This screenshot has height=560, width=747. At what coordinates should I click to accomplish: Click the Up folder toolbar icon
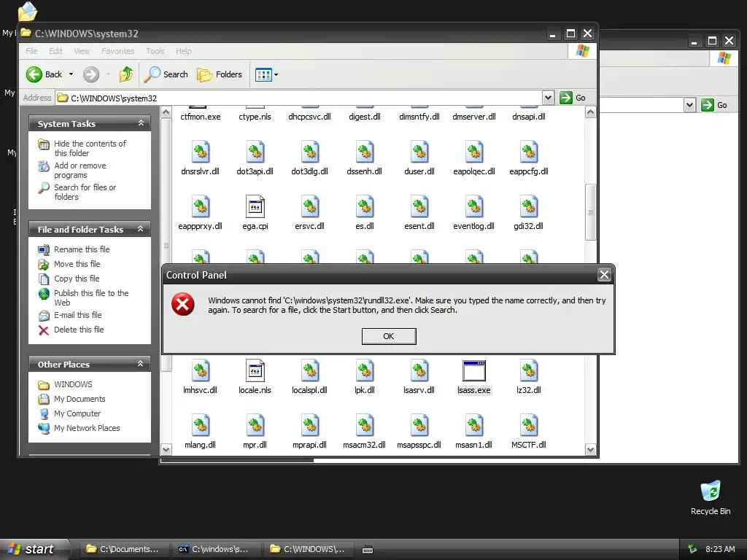tap(126, 74)
